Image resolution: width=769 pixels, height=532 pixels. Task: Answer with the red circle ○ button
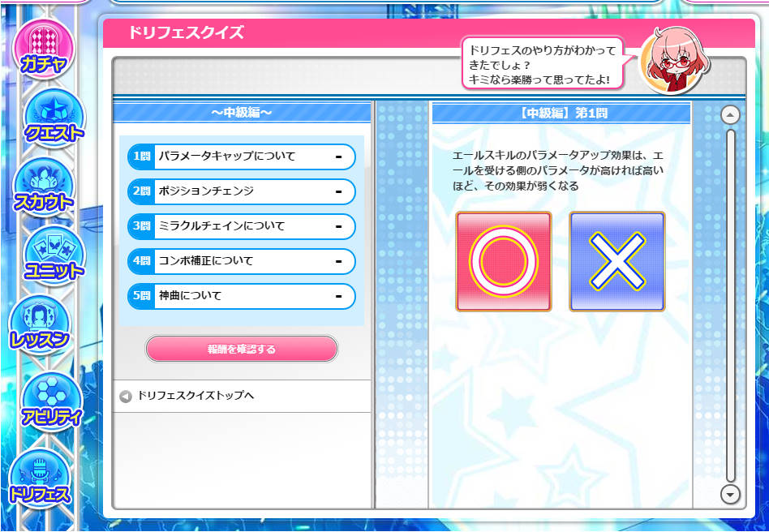504,261
